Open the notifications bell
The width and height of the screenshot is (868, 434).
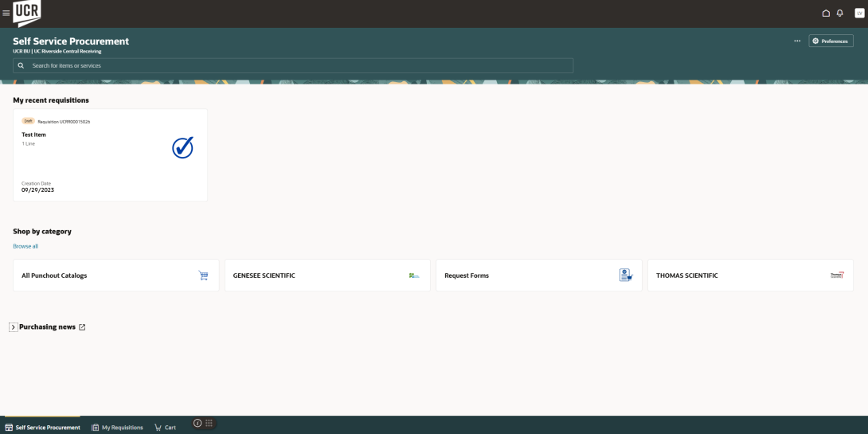(x=840, y=14)
